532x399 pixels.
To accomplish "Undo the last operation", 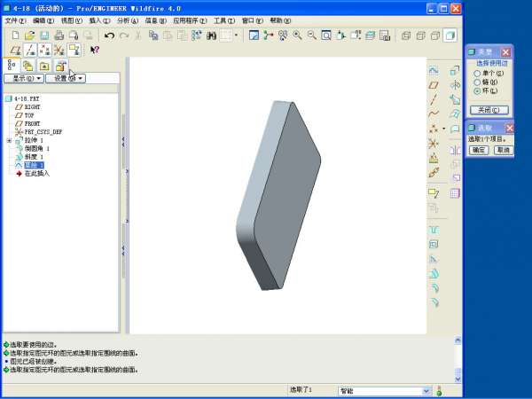I will (109, 35).
